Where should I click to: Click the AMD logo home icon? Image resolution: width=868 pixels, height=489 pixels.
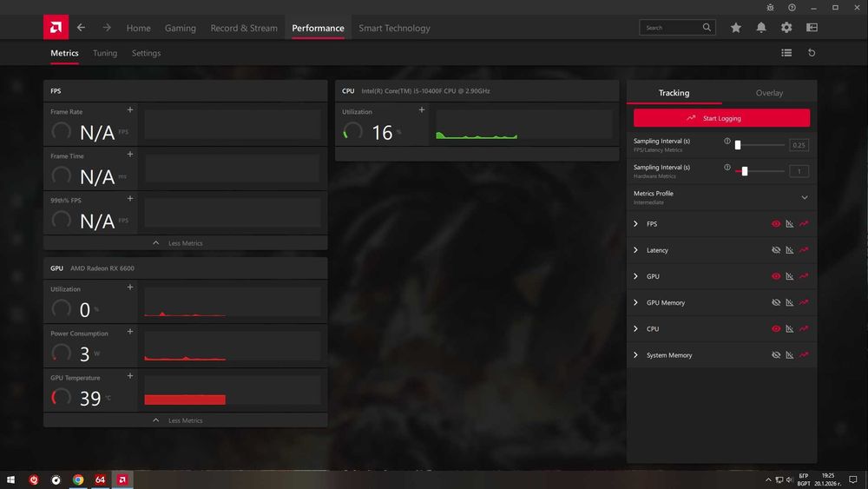pyautogui.click(x=56, y=27)
